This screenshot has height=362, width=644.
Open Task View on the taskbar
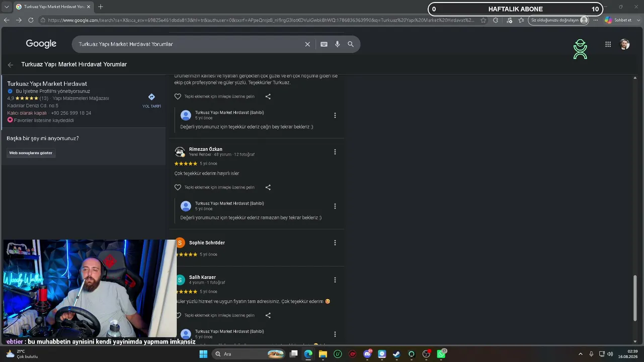pos(294,354)
